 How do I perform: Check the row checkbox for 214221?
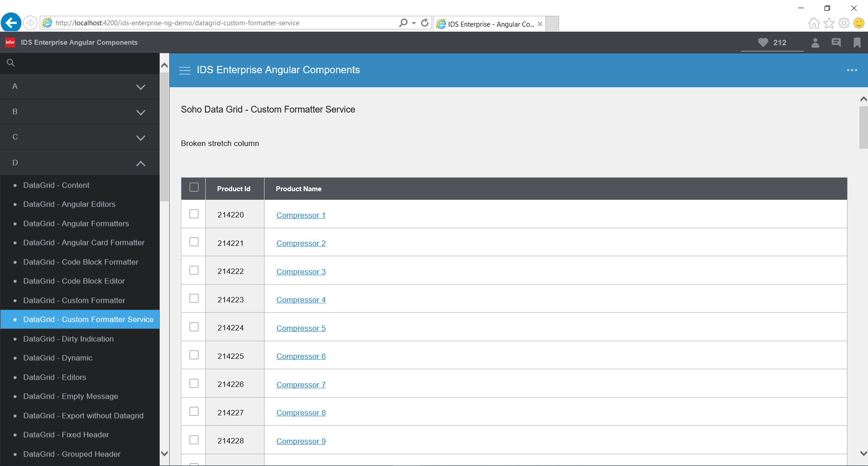click(x=194, y=242)
